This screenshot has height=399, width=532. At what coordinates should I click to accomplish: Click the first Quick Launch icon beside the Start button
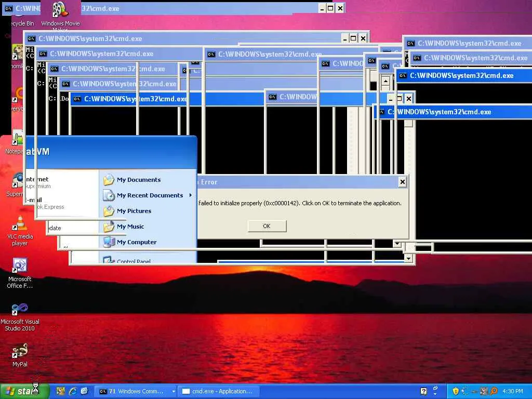(x=61, y=391)
